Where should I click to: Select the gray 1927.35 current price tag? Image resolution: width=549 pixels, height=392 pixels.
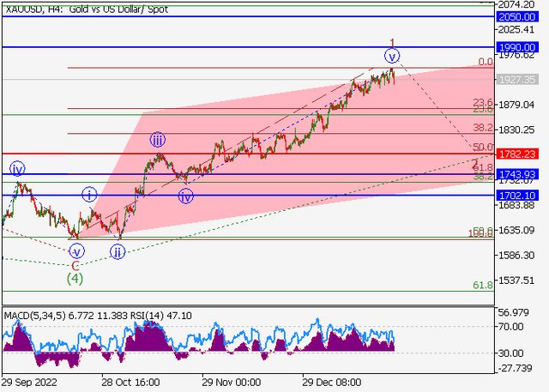click(x=517, y=80)
